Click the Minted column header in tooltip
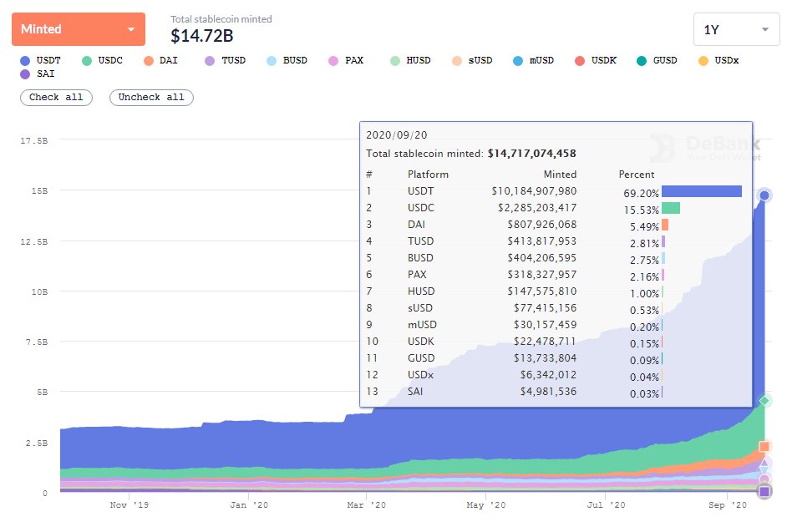Screen dimensions: 787x532 (560, 175)
